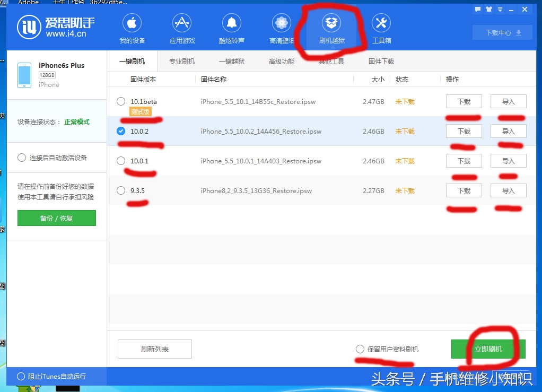Click the i4 爱思助手 logo
The height and width of the screenshot is (392, 542).
[39, 27]
